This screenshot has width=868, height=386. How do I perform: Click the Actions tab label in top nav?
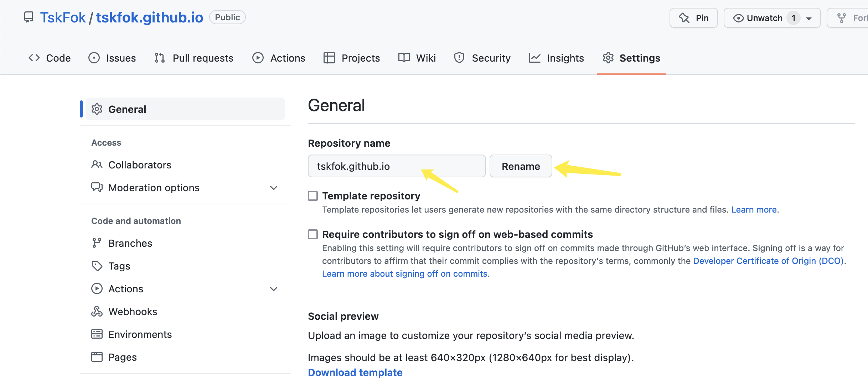[288, 58]
